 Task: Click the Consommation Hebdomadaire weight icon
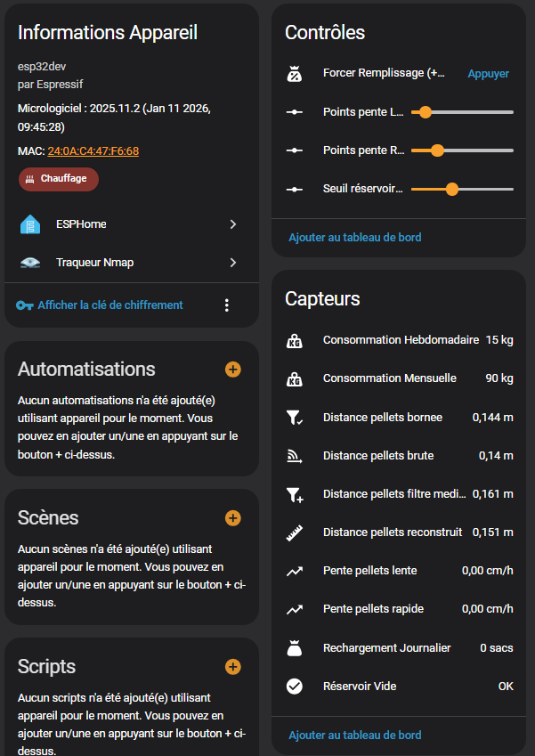pyautogui.click(x=295, y=340)
